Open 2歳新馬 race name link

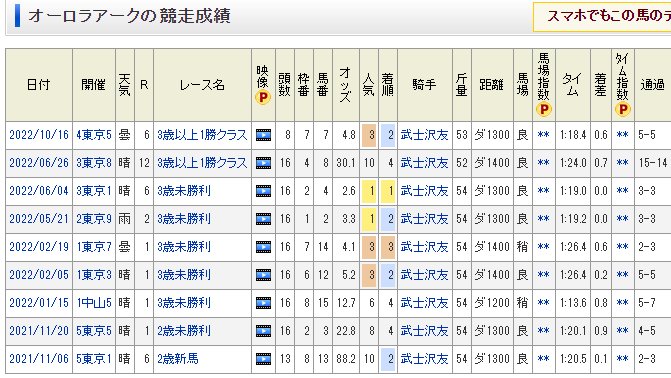pyautogui.click(x=178, y=359)
